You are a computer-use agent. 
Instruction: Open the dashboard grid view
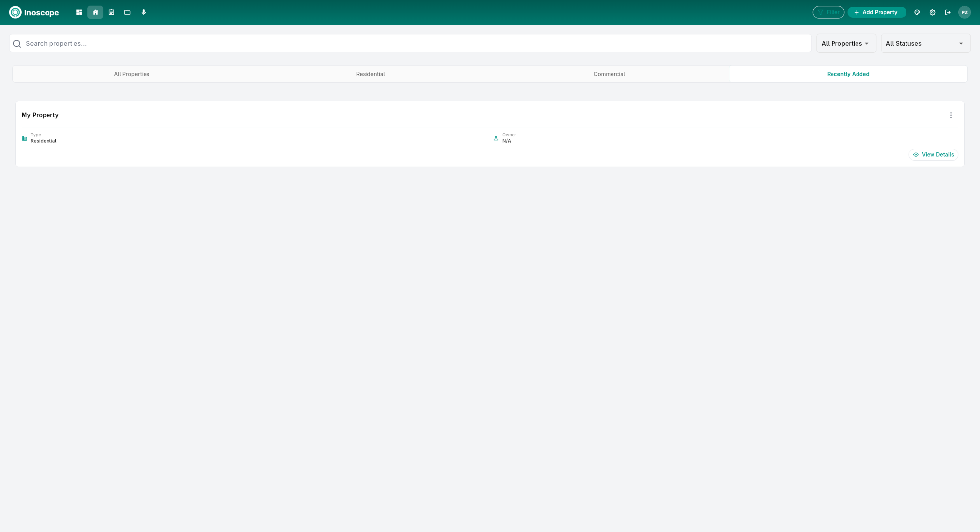point(79,12)
